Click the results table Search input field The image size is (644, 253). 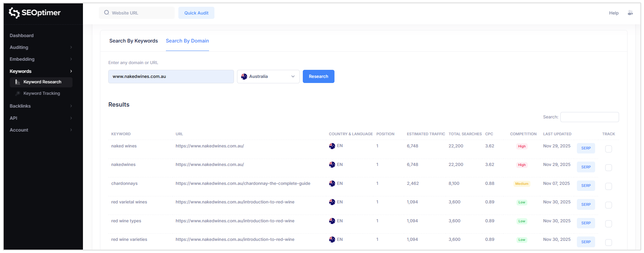[589, 117]
